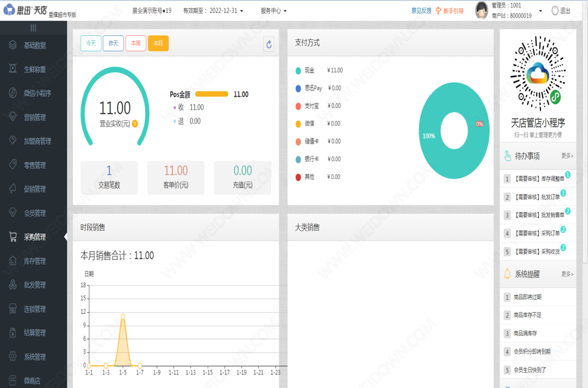The height and width of the screenshot is (388, 588).
Task: Click the 生鲜称重 scale icon
Action: tap(13, 69)
